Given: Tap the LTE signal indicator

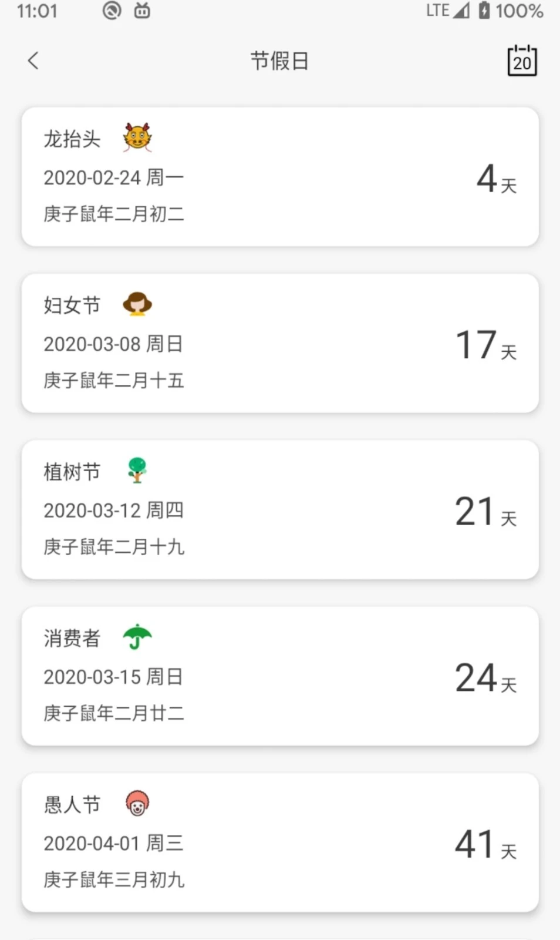Looking at the screenshot, I should 447,11.
